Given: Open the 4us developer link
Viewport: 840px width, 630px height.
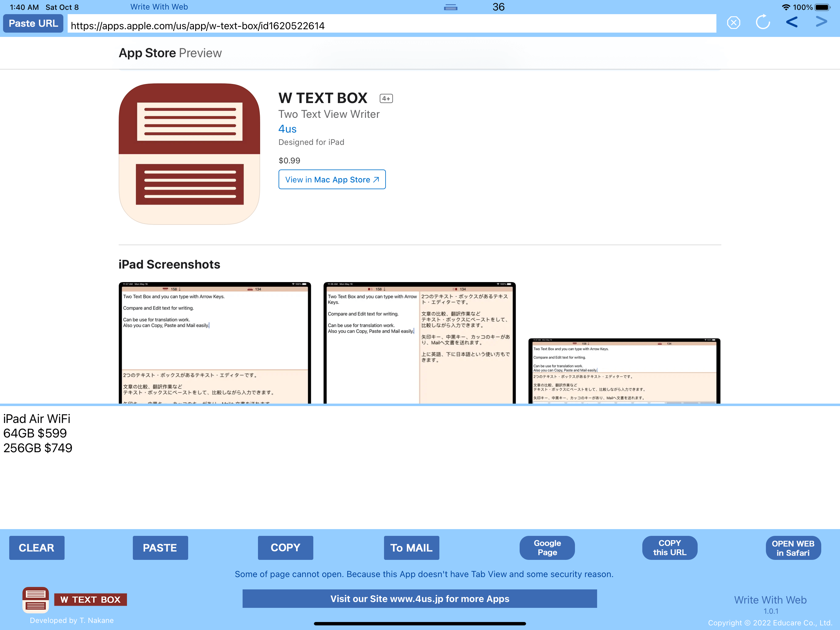Looking at the screenshot, I should click(x=287, y=129).
